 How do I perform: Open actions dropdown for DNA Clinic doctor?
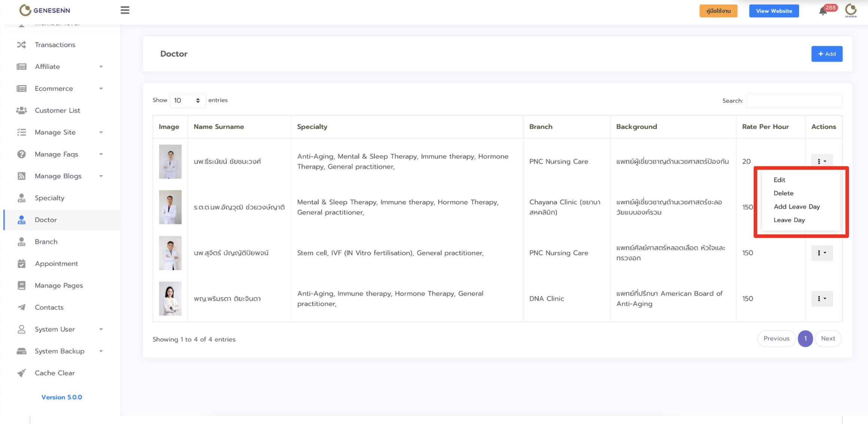coord(822,299)
